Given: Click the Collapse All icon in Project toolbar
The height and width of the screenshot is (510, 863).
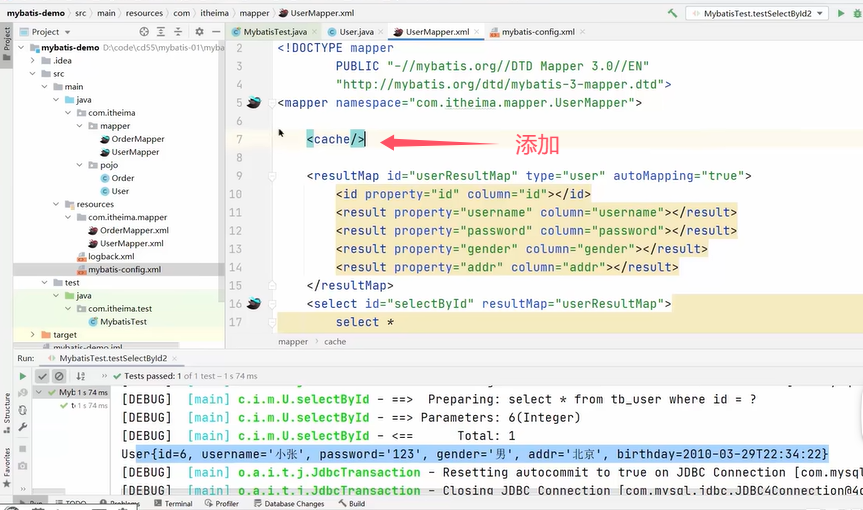Looking at the screenshot, I should point(178,32).
